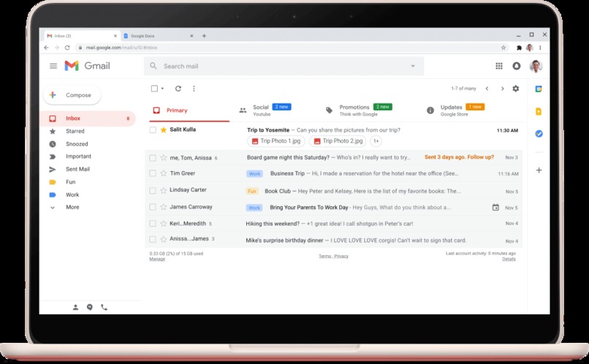Open the Trip Photo 1.jpg attachment
The height and width of the screenshot is (364, 589).
tap(276, 141)
